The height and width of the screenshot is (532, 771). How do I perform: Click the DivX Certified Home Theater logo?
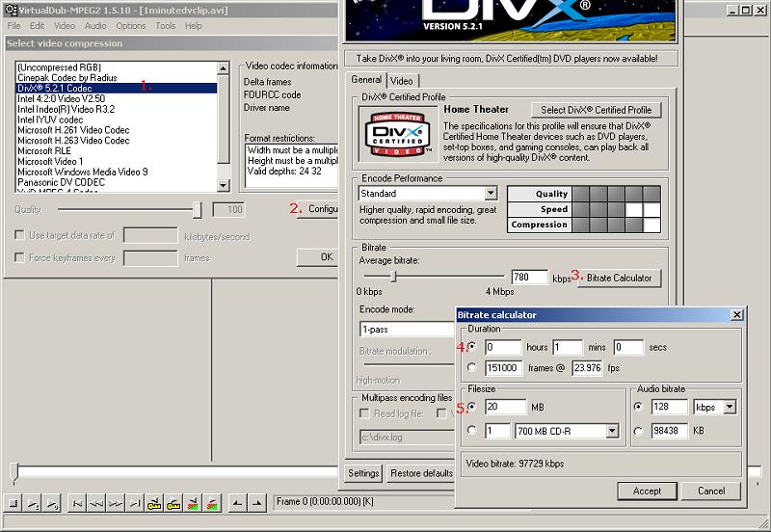(x=398, y=134)
